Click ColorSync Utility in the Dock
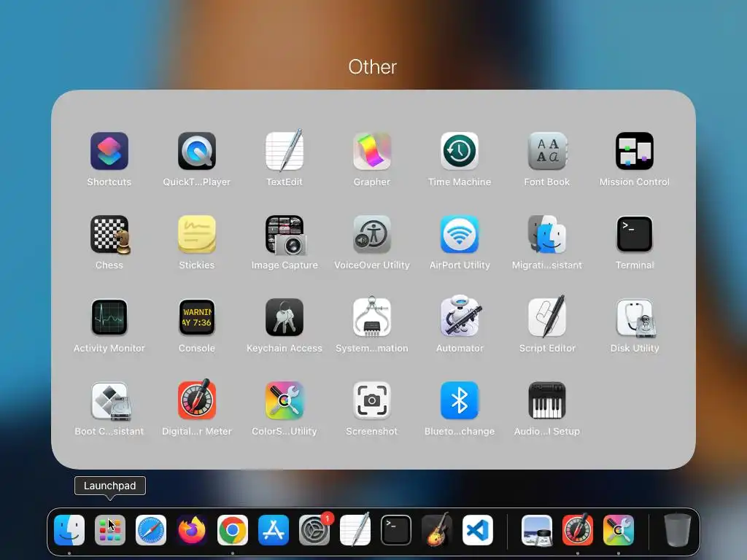This screenshot has width=747, height=560. pyautogui.click(x=619, y=530)
